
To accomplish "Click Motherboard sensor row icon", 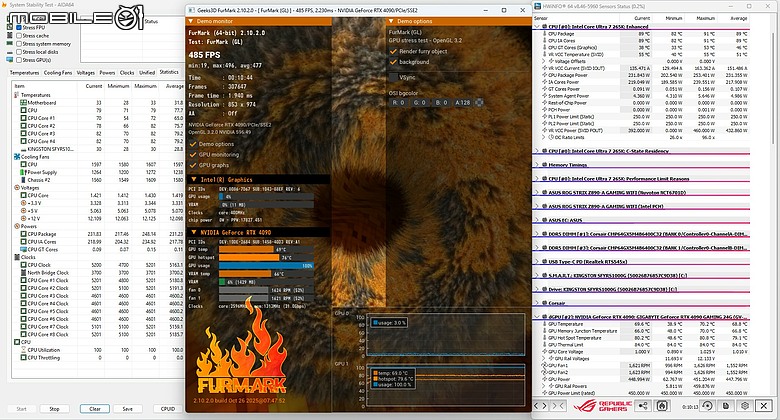I will coord(23,103).
